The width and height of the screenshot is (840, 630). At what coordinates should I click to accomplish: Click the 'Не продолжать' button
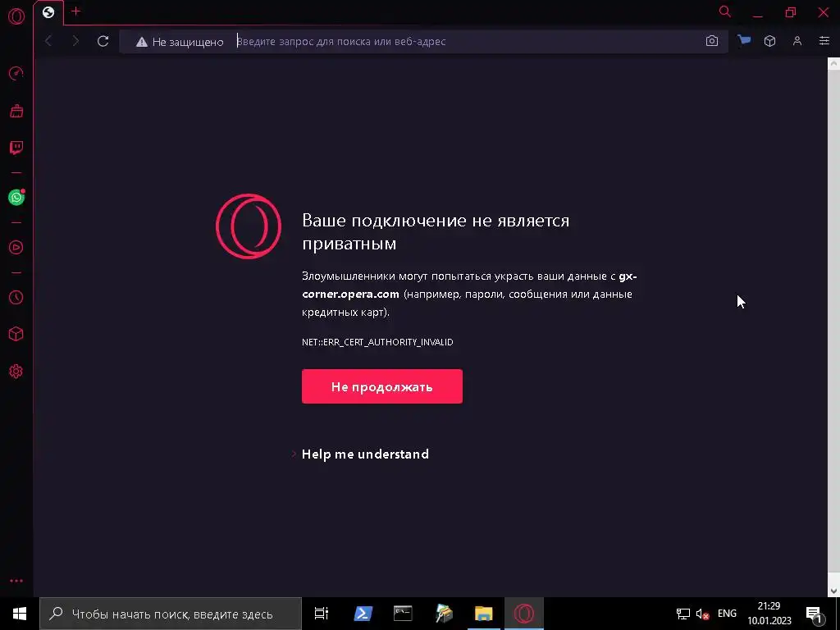(382, 386)
